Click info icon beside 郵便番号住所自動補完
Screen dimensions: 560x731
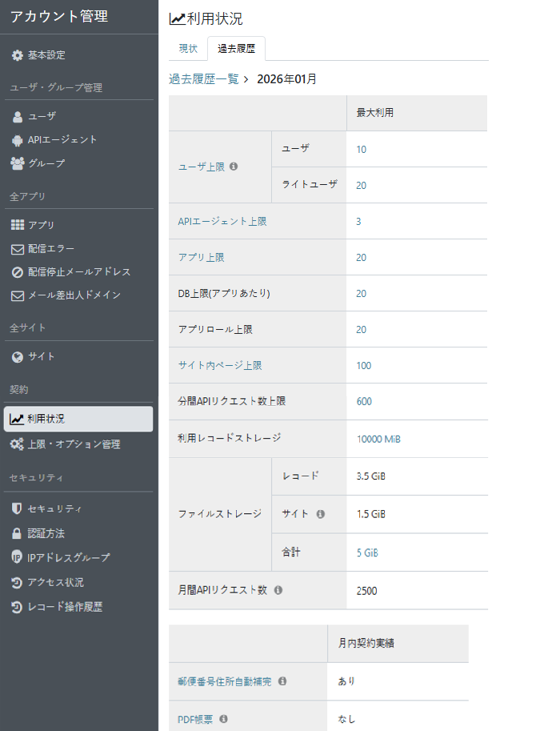282,681
